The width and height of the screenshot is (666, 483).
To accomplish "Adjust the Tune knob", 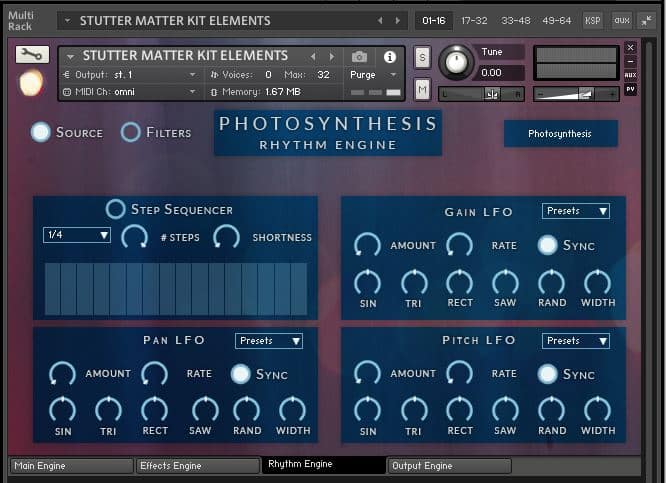I will (x=456, y=62).
